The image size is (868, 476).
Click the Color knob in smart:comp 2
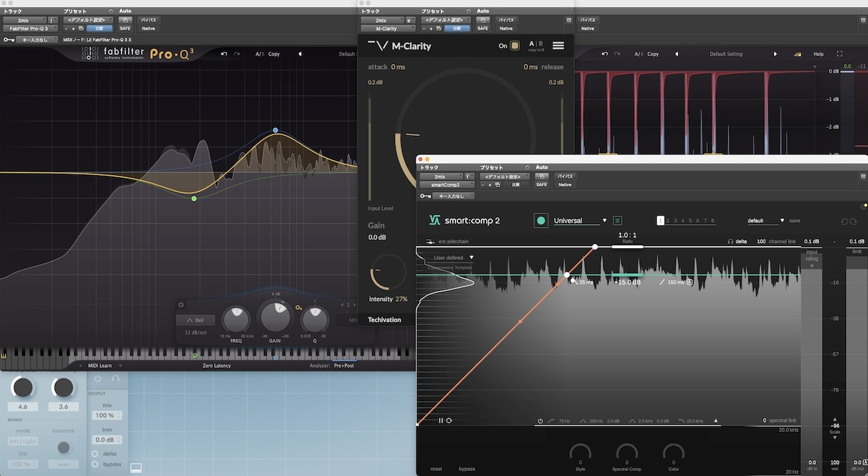pyautogui.click(x=673, y=452)
